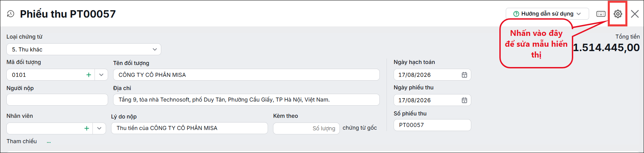Close the Phiếu thu form
This screenshot has height=153, width=644.
point(635,14)
